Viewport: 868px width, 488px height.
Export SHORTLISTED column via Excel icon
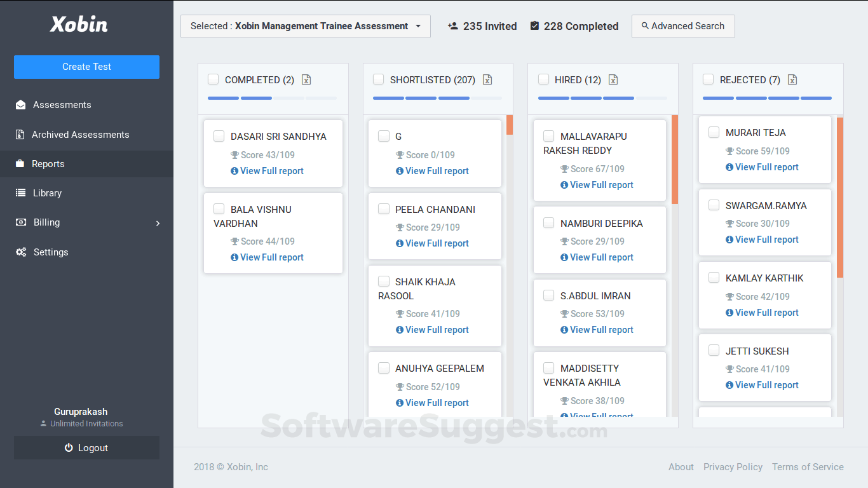(x=487, y=79)
